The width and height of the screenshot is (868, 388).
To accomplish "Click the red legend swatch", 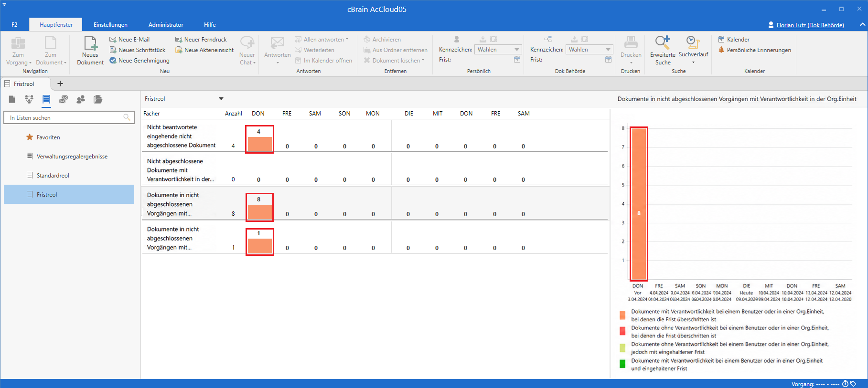I will [622, 331].
